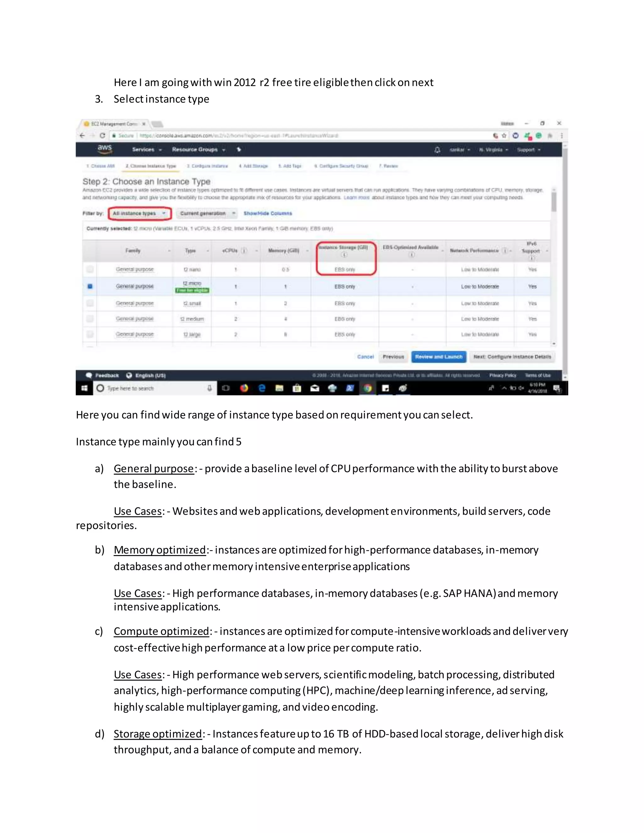
Task: Click the EC2 Management Console browser tab
Action: 114,124
